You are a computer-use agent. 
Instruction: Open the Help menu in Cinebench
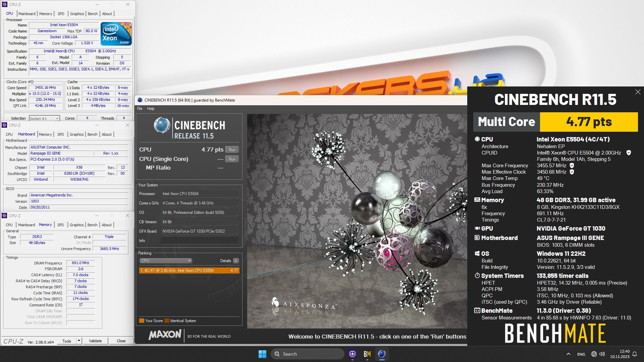point(151,109)
